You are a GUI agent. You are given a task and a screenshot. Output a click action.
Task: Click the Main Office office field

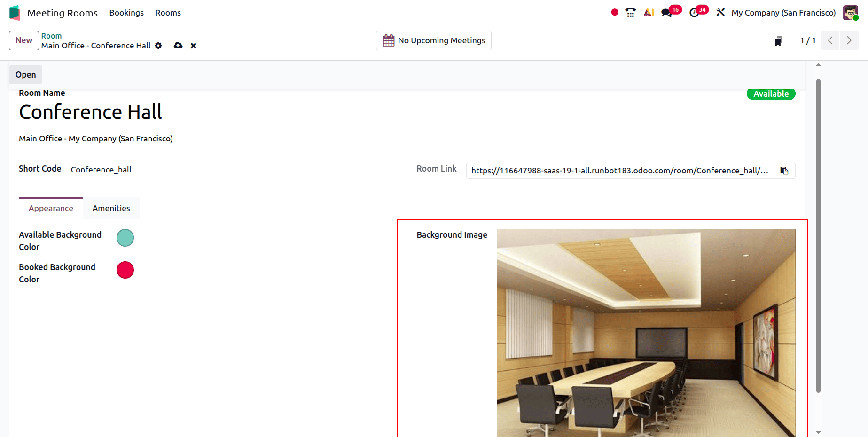(96, 139)
